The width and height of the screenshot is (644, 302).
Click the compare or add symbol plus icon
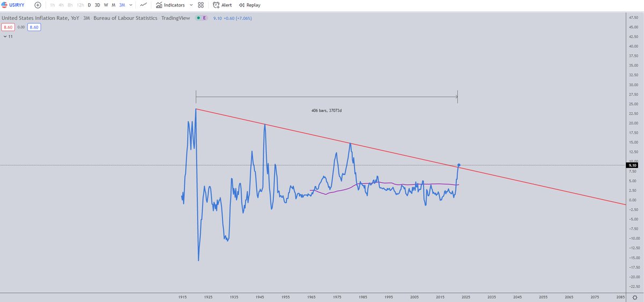[x=38, y=5]
